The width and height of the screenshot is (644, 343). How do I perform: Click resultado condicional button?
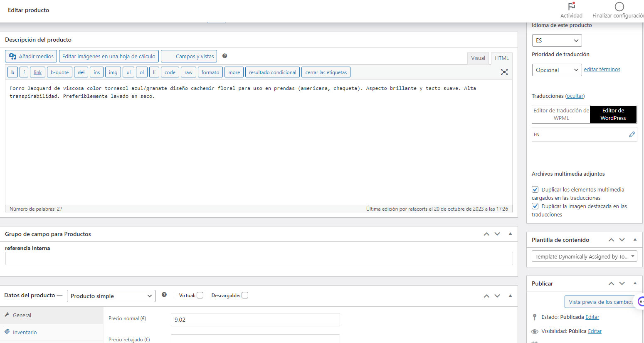click(x=273, y=72)
